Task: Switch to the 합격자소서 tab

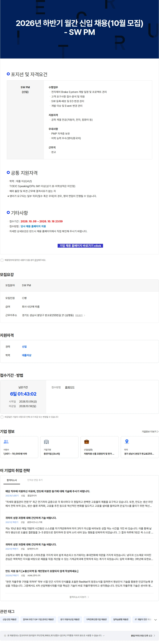Action: (x=12, y=480)
